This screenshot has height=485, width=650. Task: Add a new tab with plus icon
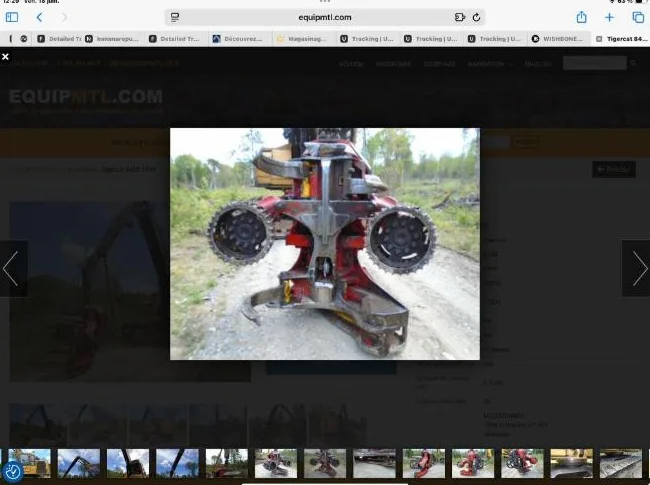tap(609, 17)
